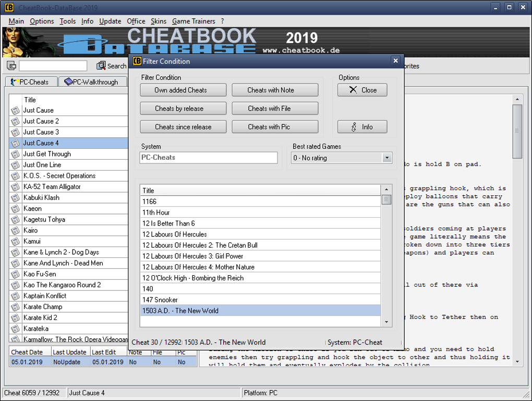Click the cheat icon beside Just Cause
Screen dimensions: 532x401
click(15, 110)
